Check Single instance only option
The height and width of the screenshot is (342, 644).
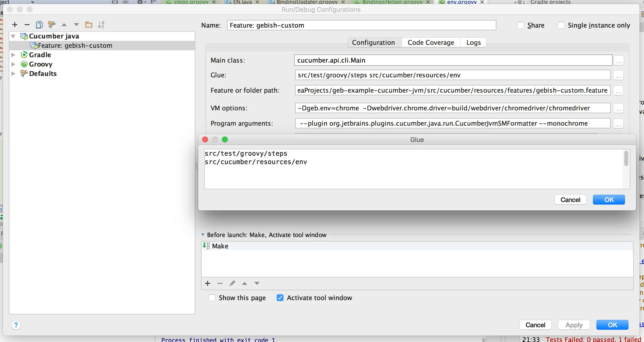click(561, 25)
